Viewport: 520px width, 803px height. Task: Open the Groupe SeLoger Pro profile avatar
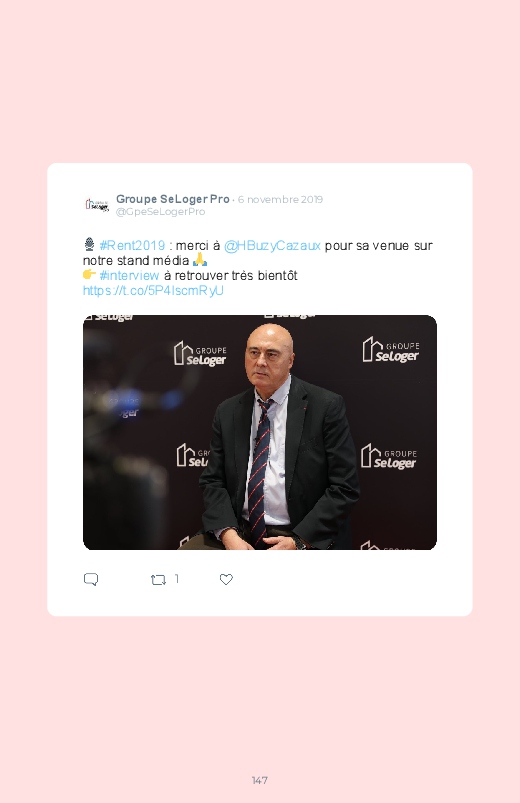point(97,205)
